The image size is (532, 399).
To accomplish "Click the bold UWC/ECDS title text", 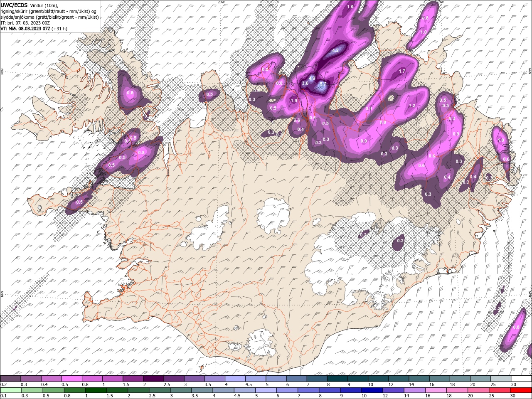I will tap(13, 5).
